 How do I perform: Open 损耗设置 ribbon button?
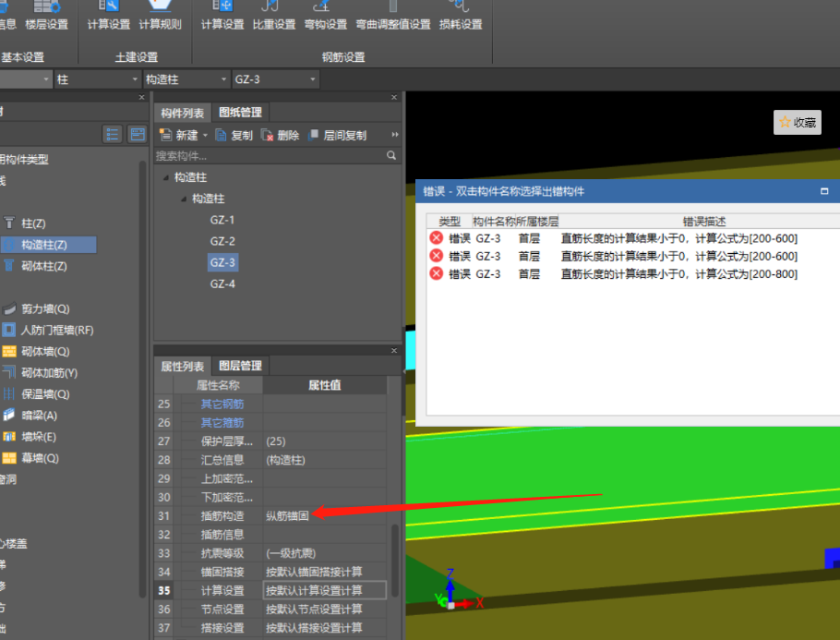(461, 16)
